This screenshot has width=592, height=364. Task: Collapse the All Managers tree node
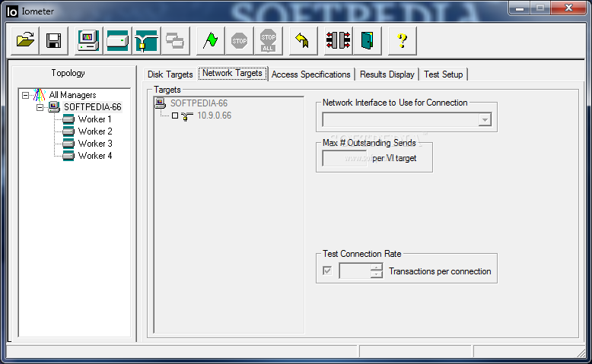(25, 95)
